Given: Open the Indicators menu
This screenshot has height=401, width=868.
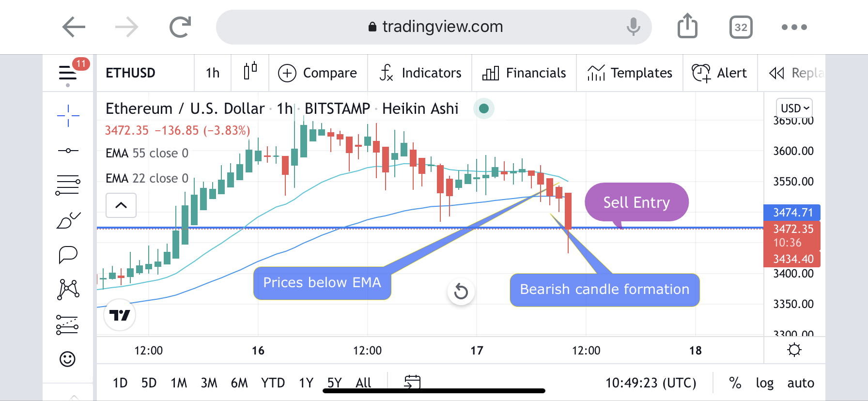Looking at the screenshot, I should click(420, 73).
